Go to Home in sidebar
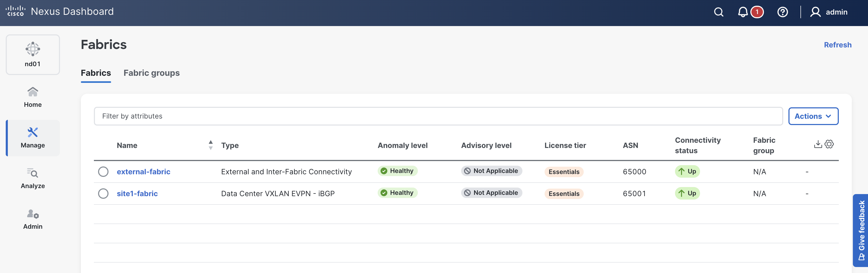 tap(33, 97)
